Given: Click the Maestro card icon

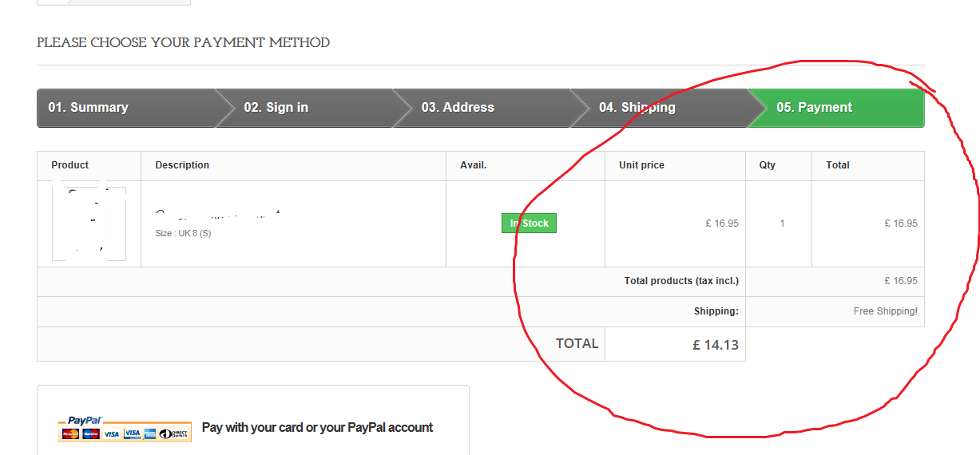Looking at the screenshot, I should (x=90, y=433).
